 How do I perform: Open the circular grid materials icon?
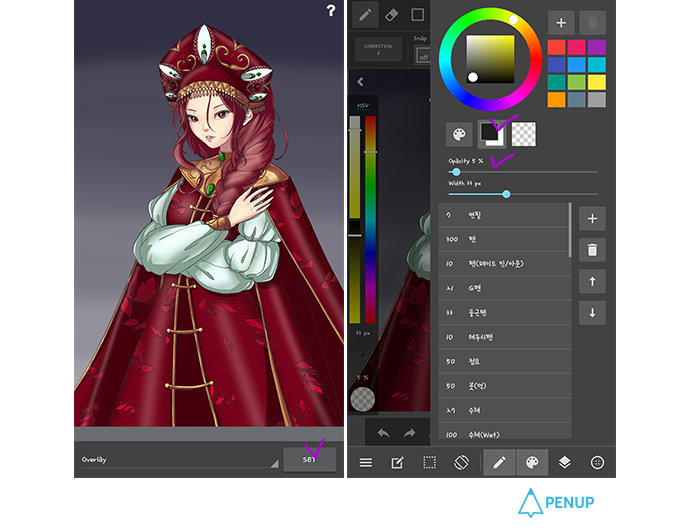click(597, 462)
